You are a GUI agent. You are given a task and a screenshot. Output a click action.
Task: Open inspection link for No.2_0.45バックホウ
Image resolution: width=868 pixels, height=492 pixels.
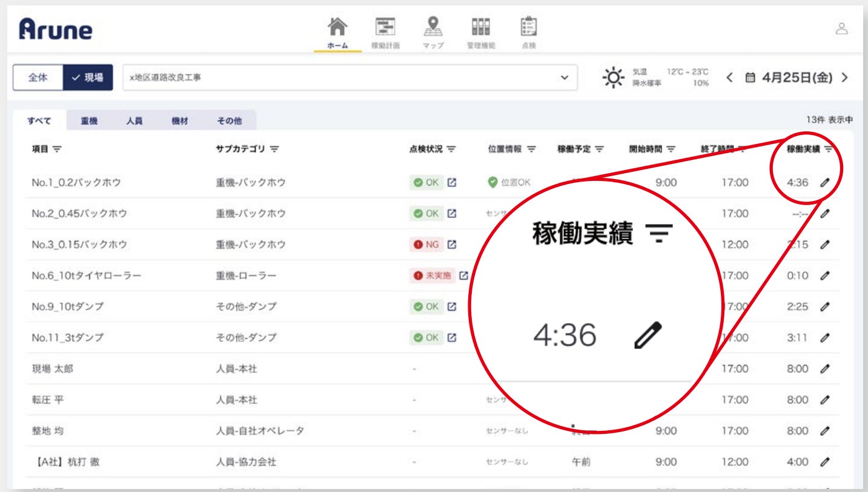click(451, 213)
